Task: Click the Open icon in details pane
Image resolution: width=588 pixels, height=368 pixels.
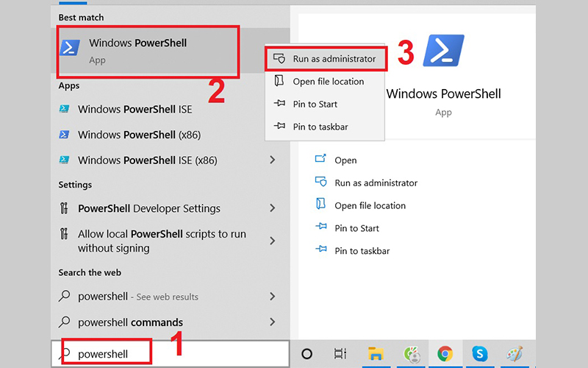Action: (320, 158)
